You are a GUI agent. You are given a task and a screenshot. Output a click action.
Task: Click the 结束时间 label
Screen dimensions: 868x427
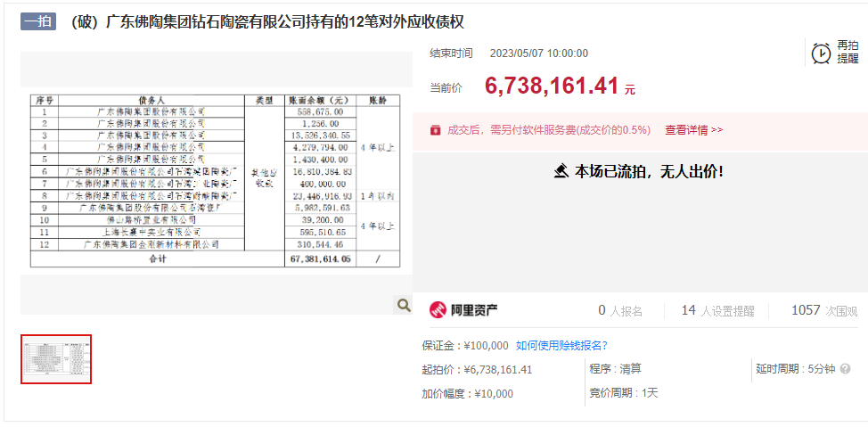point(451,53)
